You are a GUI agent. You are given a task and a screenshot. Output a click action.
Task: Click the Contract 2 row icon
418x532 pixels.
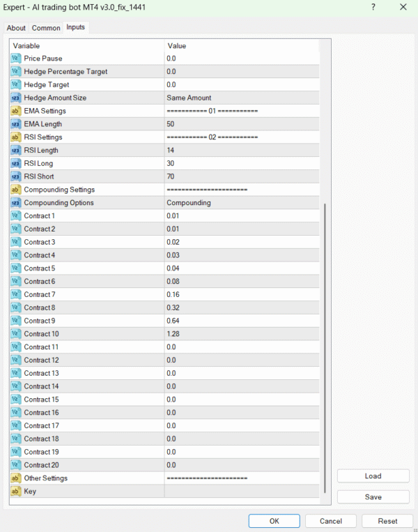(x=15, y=229)
